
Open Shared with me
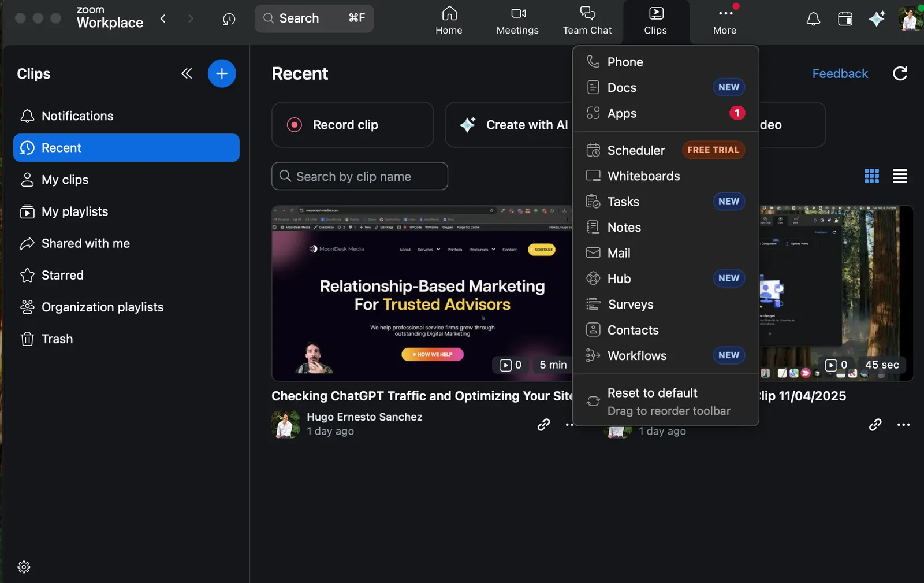point(126,243)
